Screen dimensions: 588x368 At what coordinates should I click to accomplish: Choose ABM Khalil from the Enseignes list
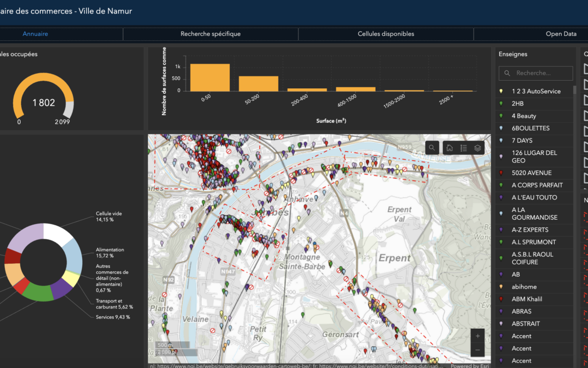click(526, 299)
